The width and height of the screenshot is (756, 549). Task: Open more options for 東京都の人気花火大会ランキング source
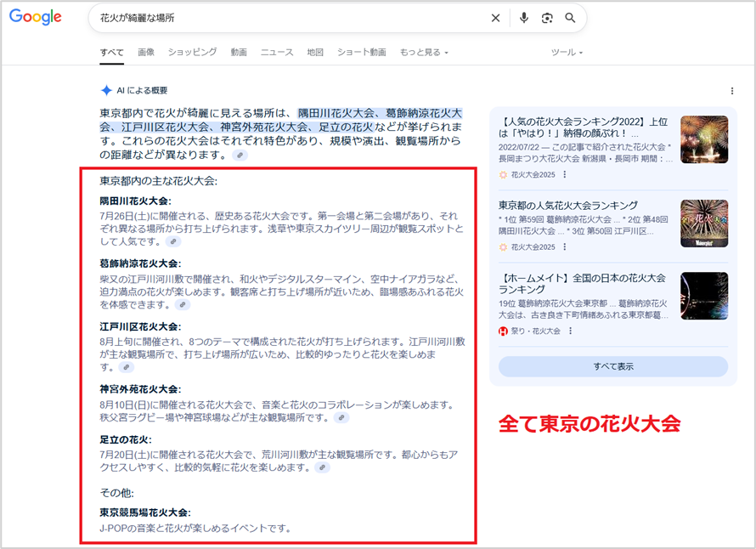(565, 247)
